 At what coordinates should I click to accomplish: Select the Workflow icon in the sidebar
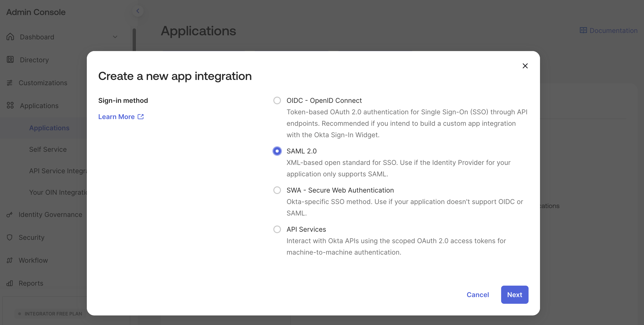[x=10, y=260]
